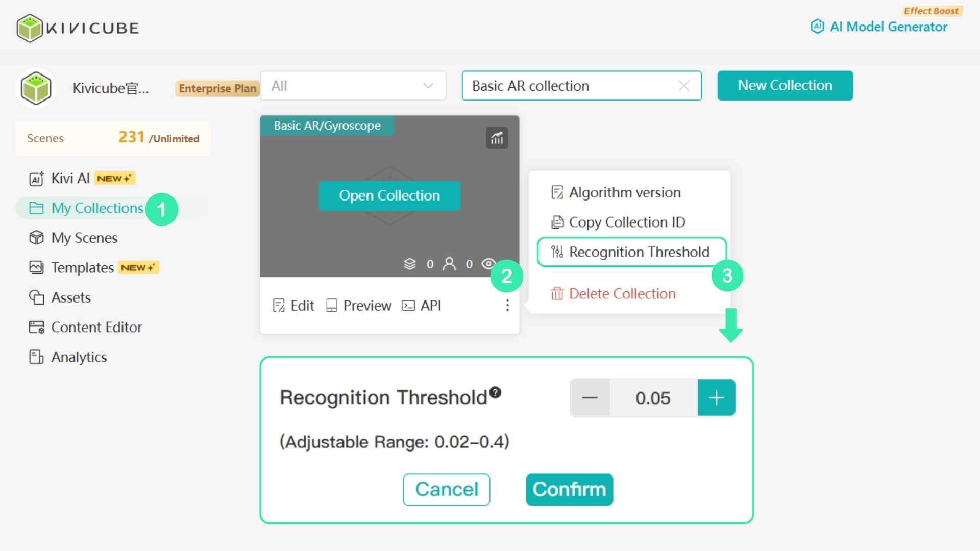Select Recognition Threshold menu entry
This screenshot has width=980, height=551.
coord(632,252)
